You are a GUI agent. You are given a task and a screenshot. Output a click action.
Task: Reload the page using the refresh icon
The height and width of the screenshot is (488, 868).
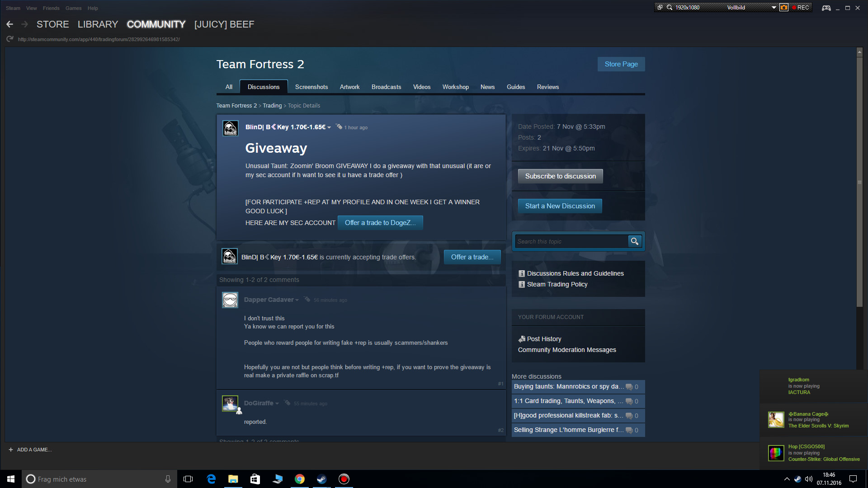pos(10,39)
